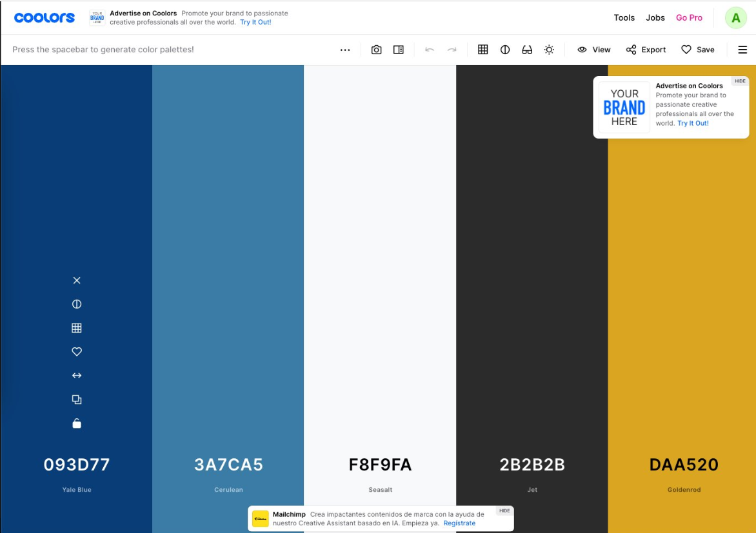Open alternative shades grid for Yale Blue

coord(77,327)
